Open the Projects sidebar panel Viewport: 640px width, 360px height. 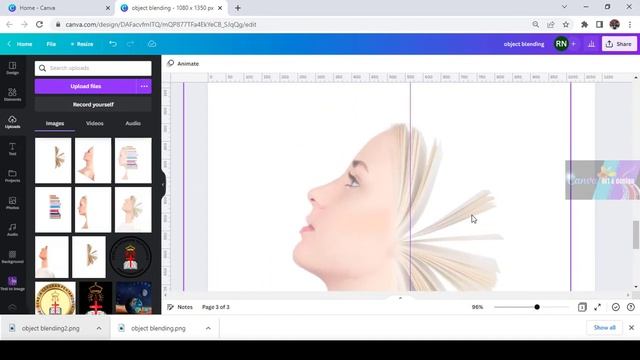coord(12,176)
